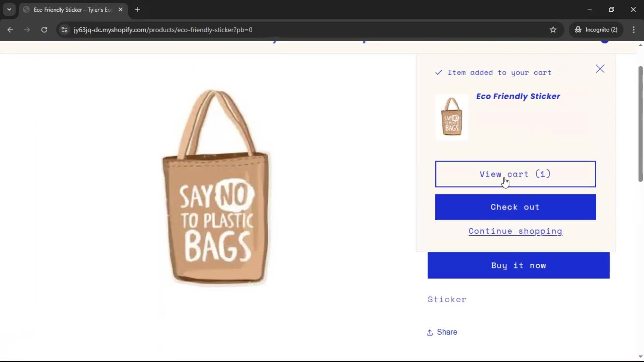Go back to the previous page

tap(10, 30)
